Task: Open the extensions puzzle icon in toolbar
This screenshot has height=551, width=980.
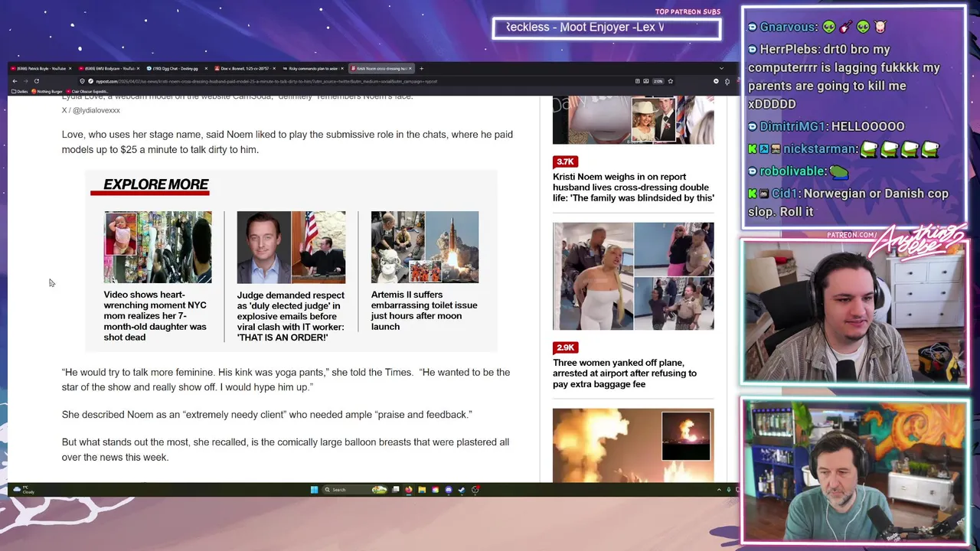Action: [x=727, y=81]
